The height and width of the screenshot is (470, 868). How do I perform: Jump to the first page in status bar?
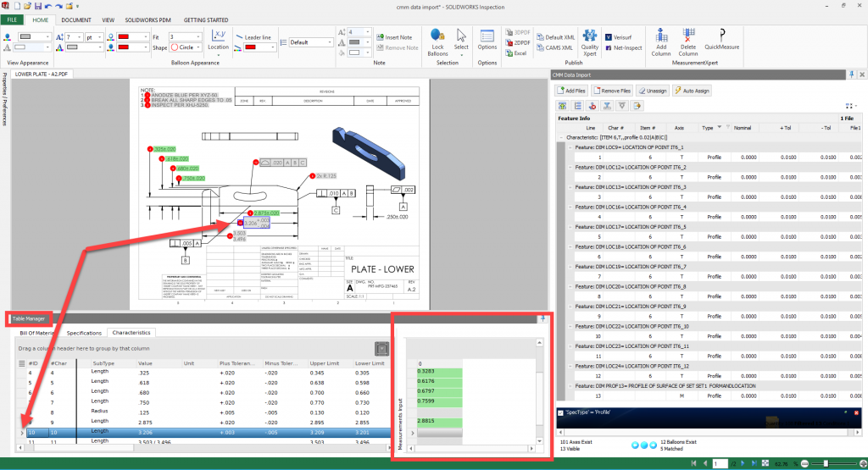click(x=693, y=463)
